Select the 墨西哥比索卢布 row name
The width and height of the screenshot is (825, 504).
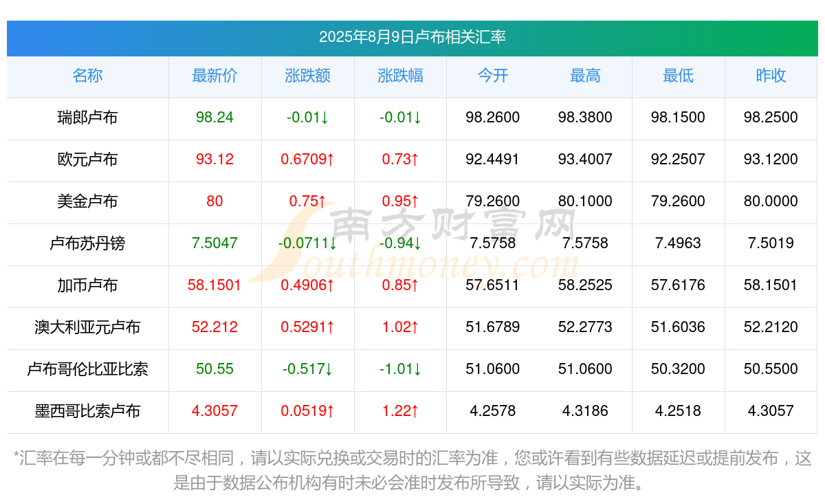pyautogui.click(x=88, y=411)
